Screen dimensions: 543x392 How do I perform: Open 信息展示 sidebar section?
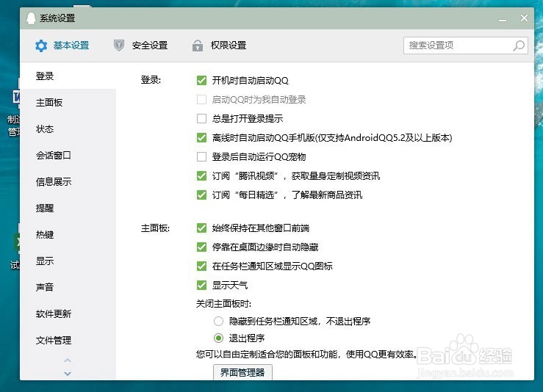[x=68, y=181]
